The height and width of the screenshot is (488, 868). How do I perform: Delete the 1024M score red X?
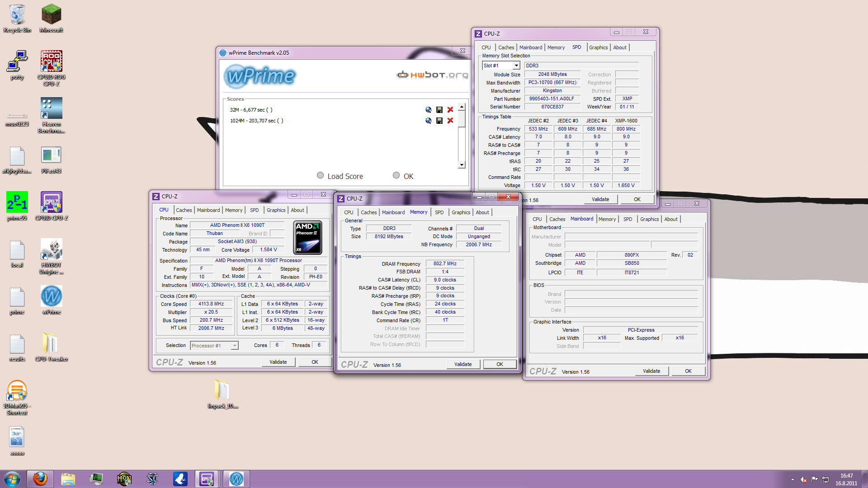click(x=450, y=121)
